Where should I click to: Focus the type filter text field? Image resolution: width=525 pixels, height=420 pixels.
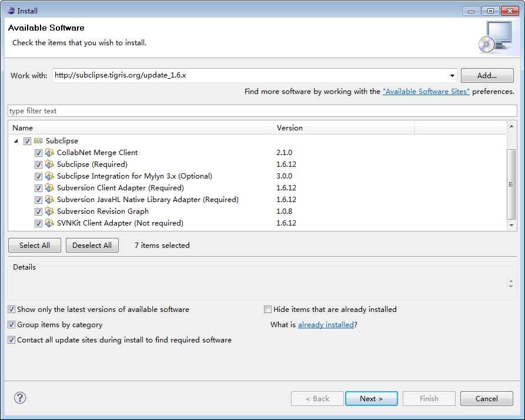pyautogui.click(x=262, y=111)
